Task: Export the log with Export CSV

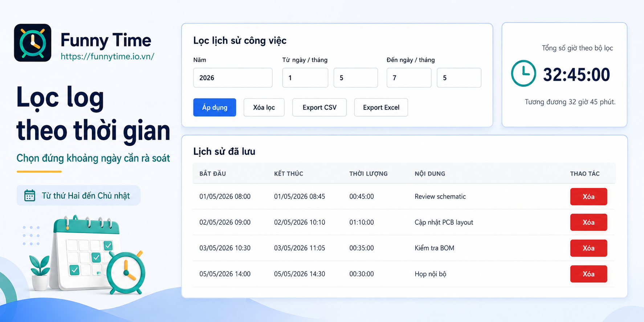Action: point(319,107)
